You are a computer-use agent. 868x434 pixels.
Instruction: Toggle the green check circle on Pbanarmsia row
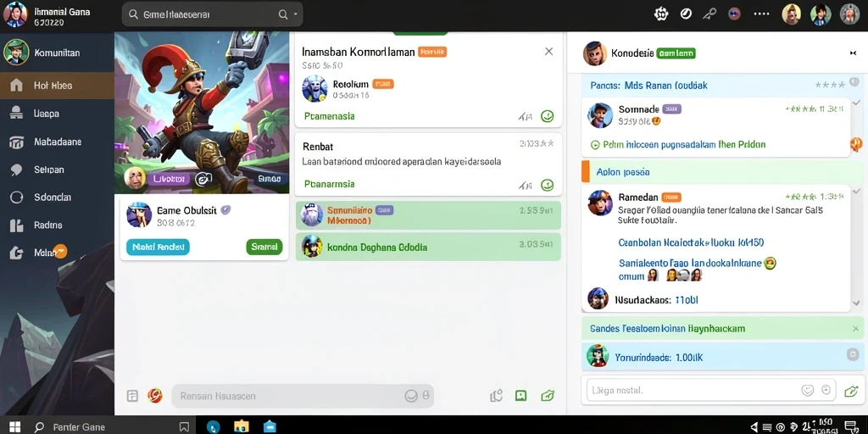[x=547, y=185]
